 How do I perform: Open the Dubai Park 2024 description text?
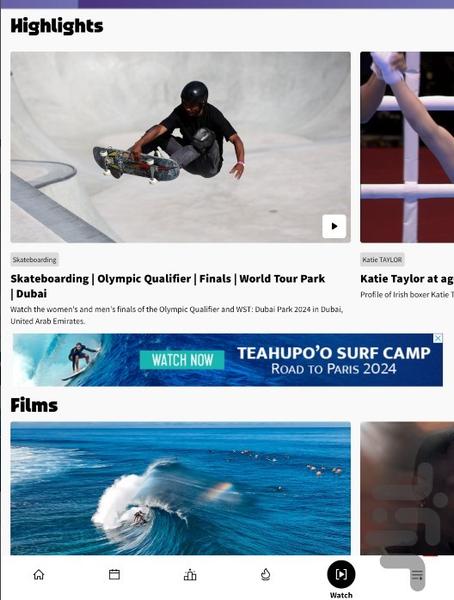(x=176, y=315)
